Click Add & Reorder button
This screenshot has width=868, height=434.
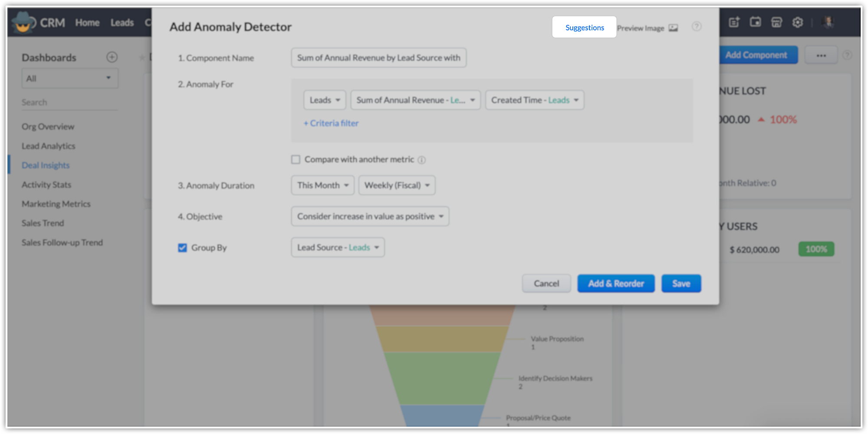click(x=616, y=284)
